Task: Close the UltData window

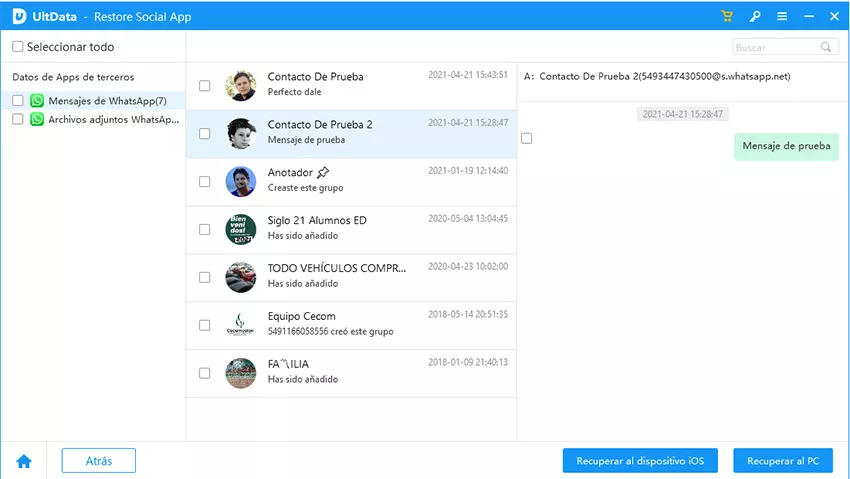Action: coord(834,16)
